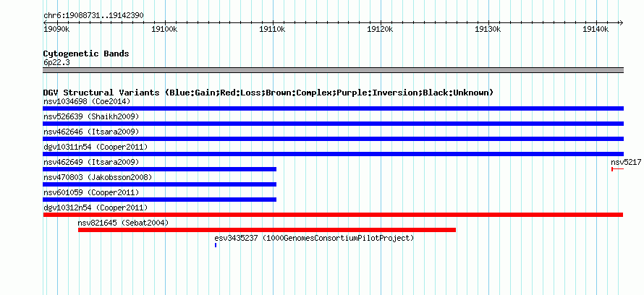Open the nsv526639 (Shaikh2009) label
Image resolution: width=644 pixels, height=295 pixels.
tap(91, 116)
